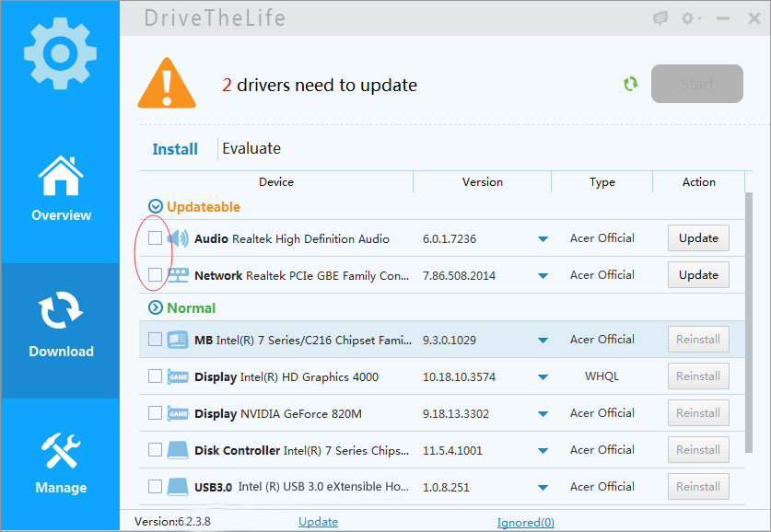Click the NVIDIA GeForce display icon
This screenshot has height=532, width=771.
(x=178, y=413)
